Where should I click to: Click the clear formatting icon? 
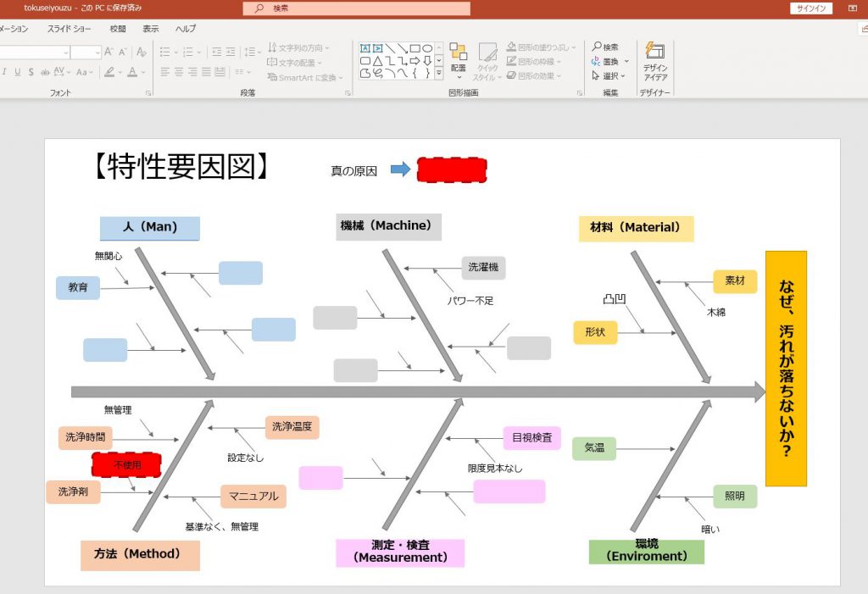(x=142, y=52)
